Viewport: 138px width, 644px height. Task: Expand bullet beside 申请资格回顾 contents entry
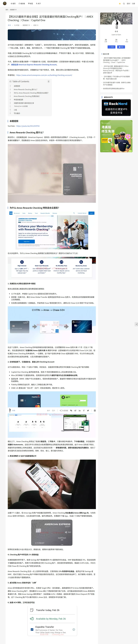(10, 99)
